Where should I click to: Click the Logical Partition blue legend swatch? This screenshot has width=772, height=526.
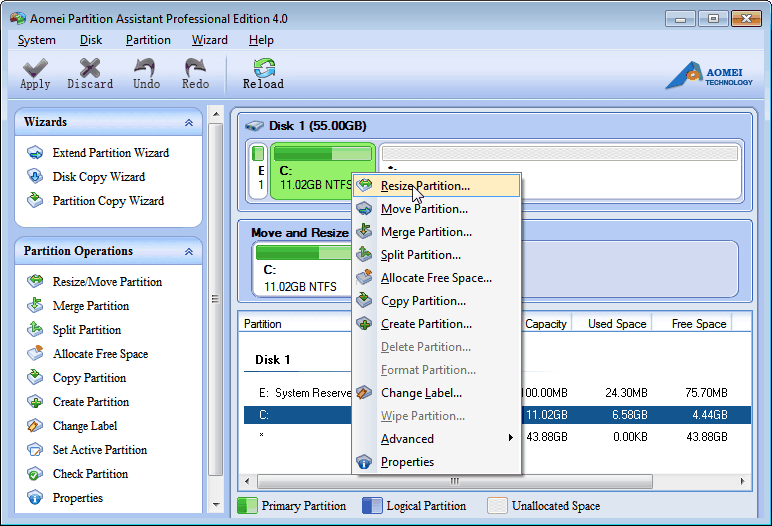372,506
